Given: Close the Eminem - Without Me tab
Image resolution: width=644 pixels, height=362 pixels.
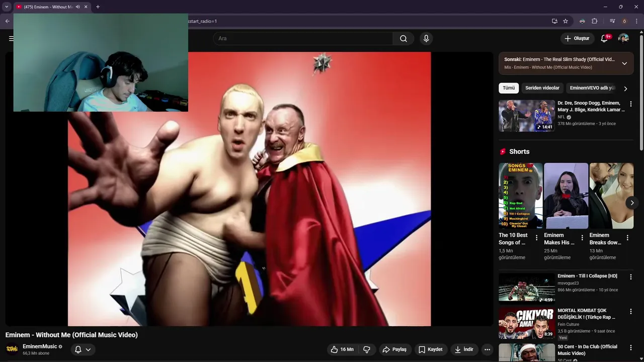Looking at the screenshot, I should (86, 7).
